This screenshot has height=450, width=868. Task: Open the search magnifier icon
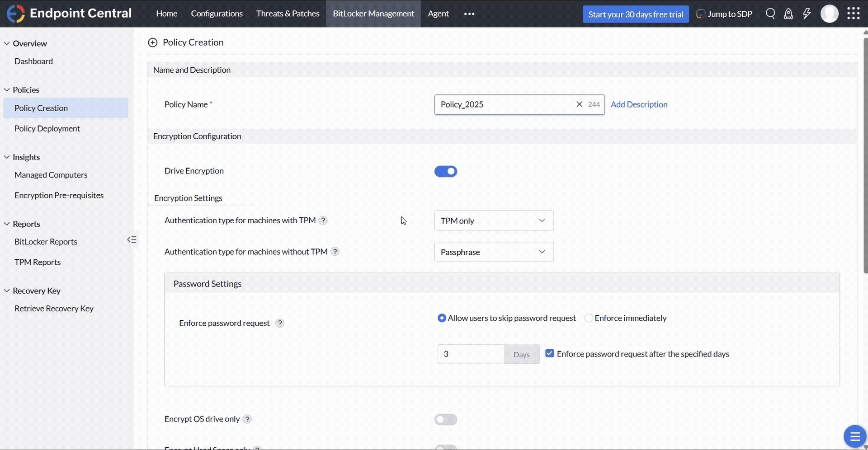click(x=770, y=14)
